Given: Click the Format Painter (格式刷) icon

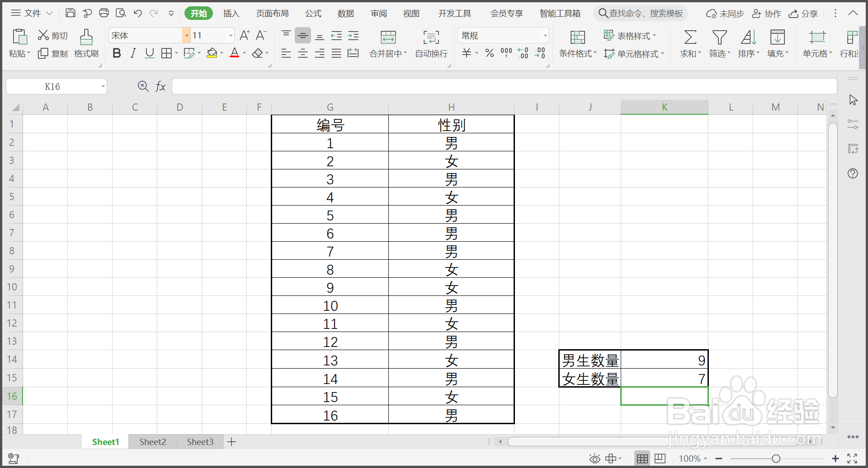Looking at the screenshot, I should tap(86, 37).
